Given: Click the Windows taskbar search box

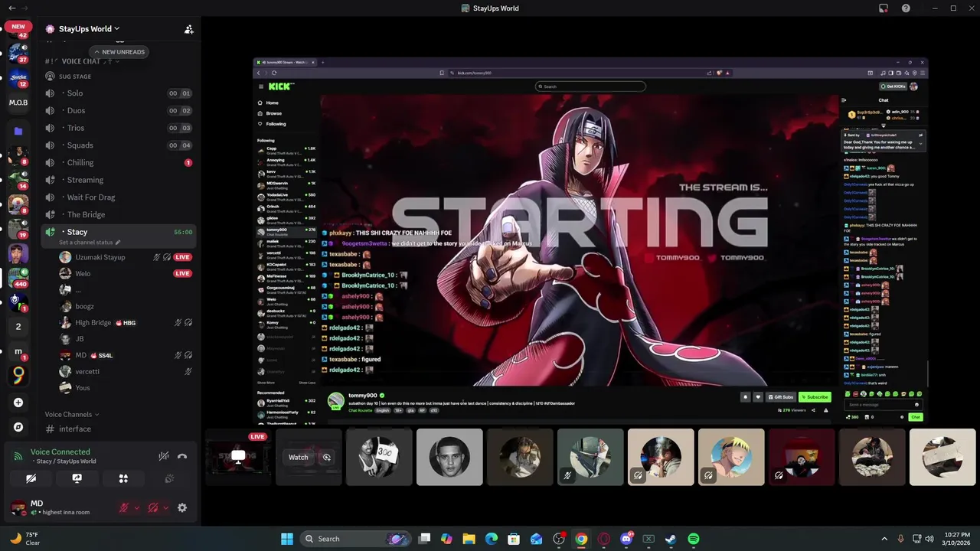Looking at the screenshot, I should 356,539.
